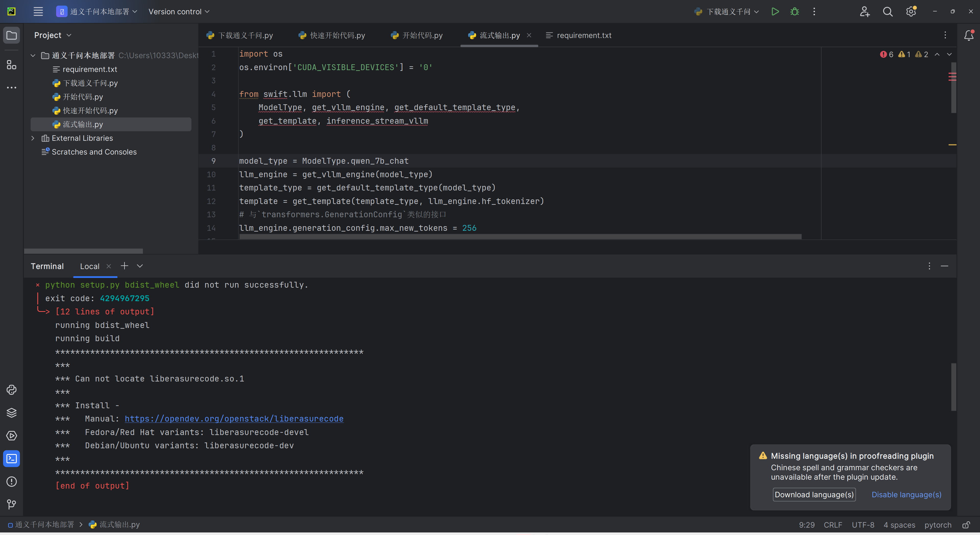Switch to 下载通义千问.py tab
Screen dimensions: 980x535
240,35
